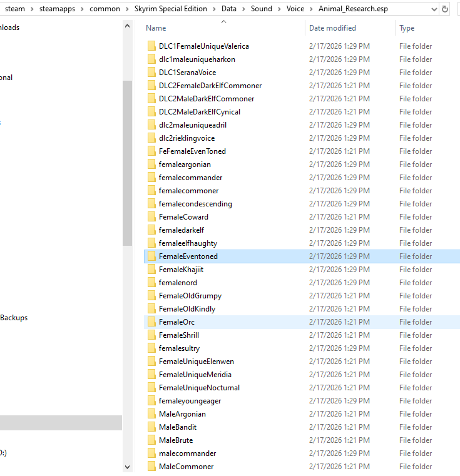Click the femalesultry folder icon
460x476 pixels.
click(x=151, y=348)
